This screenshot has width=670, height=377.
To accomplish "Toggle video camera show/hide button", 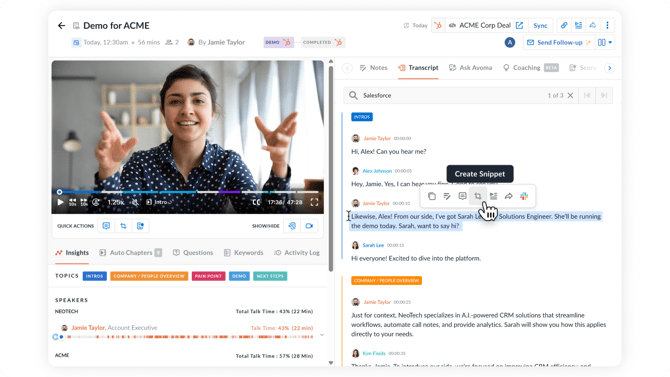I will click(x=309, y=226).
